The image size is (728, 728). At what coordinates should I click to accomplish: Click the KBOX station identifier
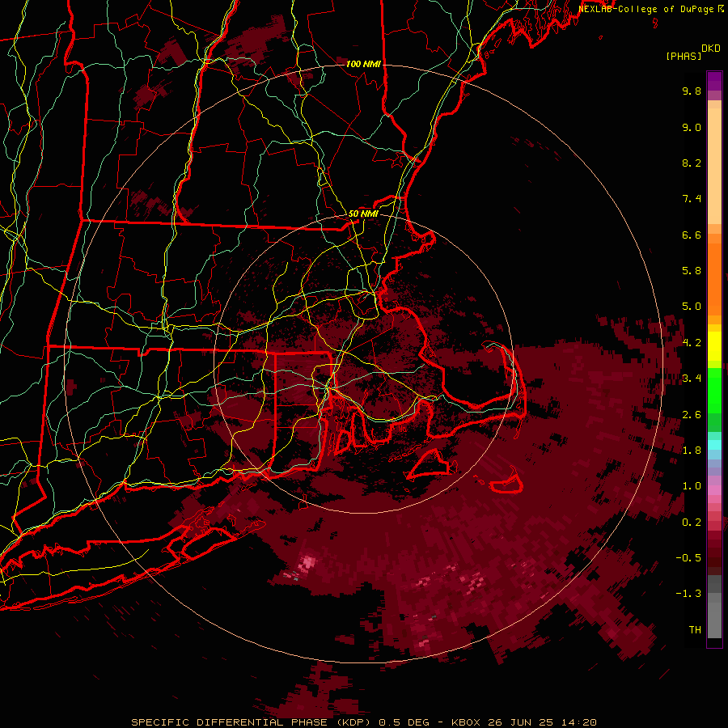click(x=467, y=722)
